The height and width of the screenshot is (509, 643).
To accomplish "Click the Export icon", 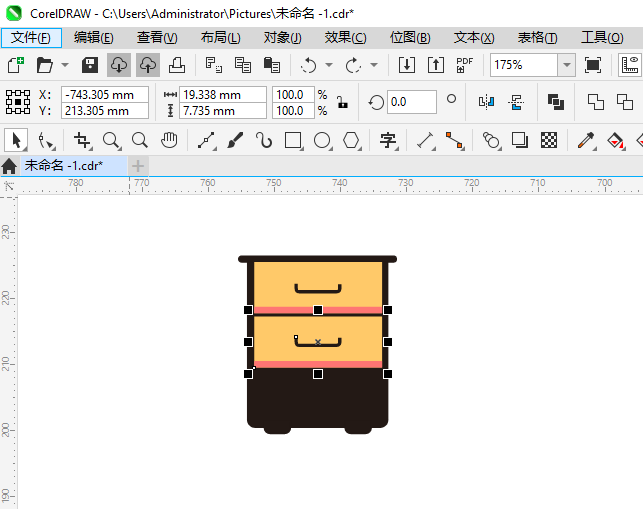I will coord(436,65).
